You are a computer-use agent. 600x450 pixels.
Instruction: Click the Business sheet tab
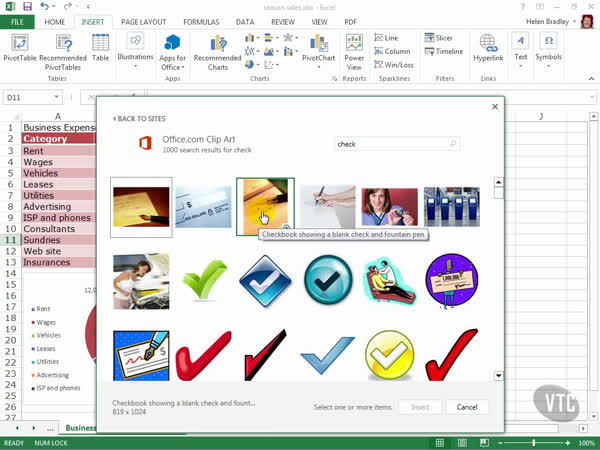coord(80,428)
